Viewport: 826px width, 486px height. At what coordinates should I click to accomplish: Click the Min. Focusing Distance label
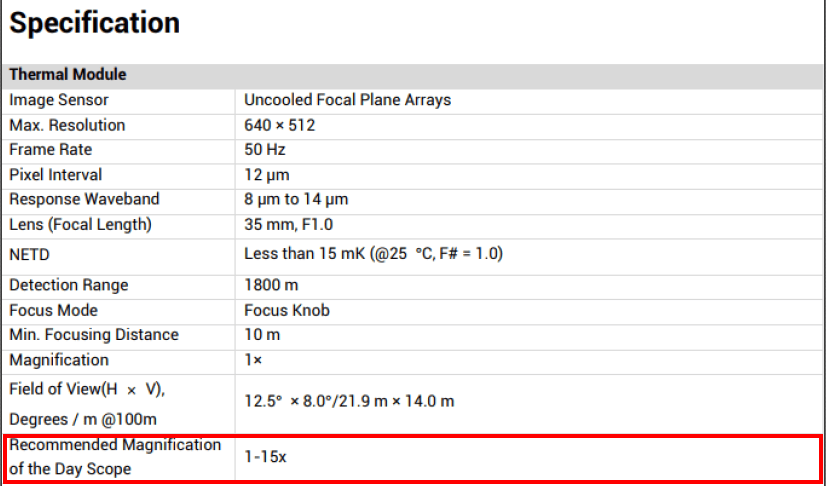(x=94, y=335)
